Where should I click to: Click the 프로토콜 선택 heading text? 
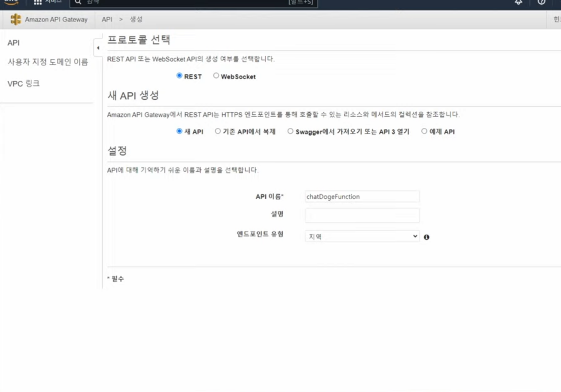click(x=139, y=40)
